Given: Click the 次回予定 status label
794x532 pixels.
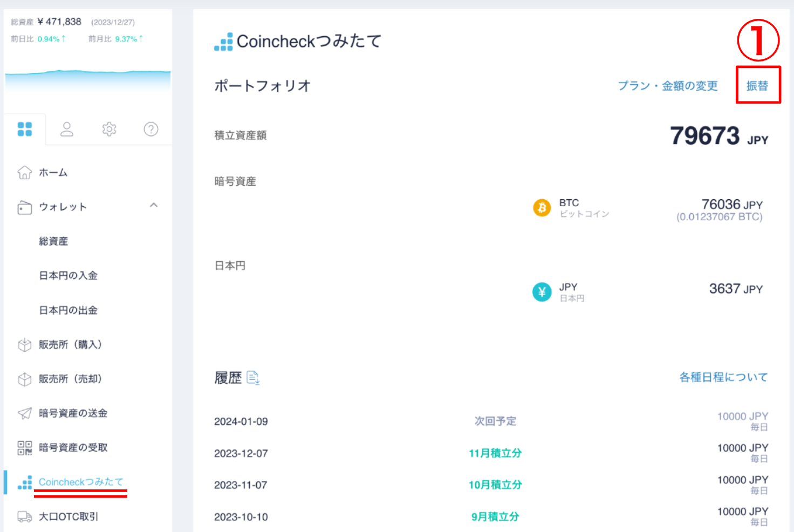Looking at the screenshot, I should click(x=495, y=421).
